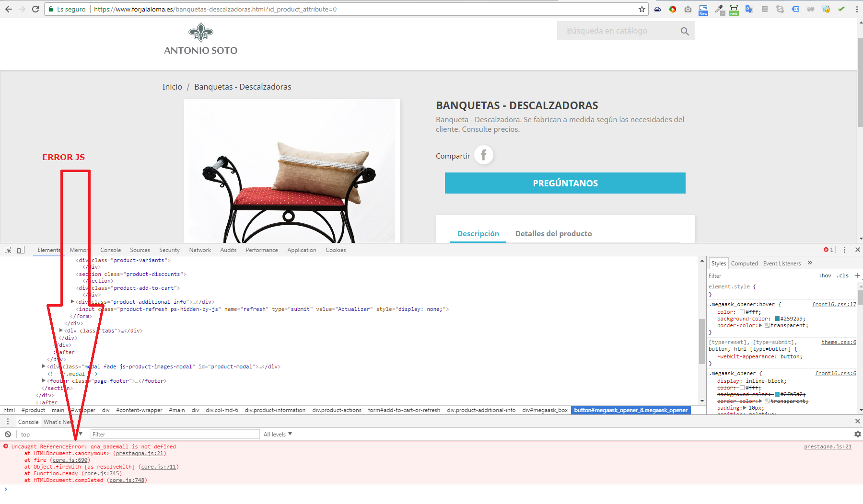The image size is (863, 504).
Task: Expand the padding shorthand property
Action: click(x=745, y=408)
